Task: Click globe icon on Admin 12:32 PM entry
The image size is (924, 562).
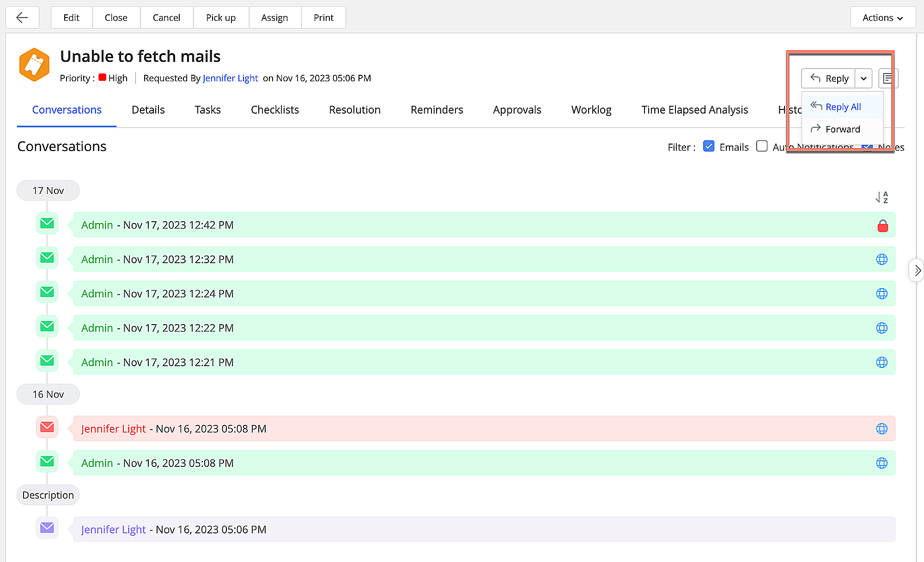Action: (x=881, y=260)
